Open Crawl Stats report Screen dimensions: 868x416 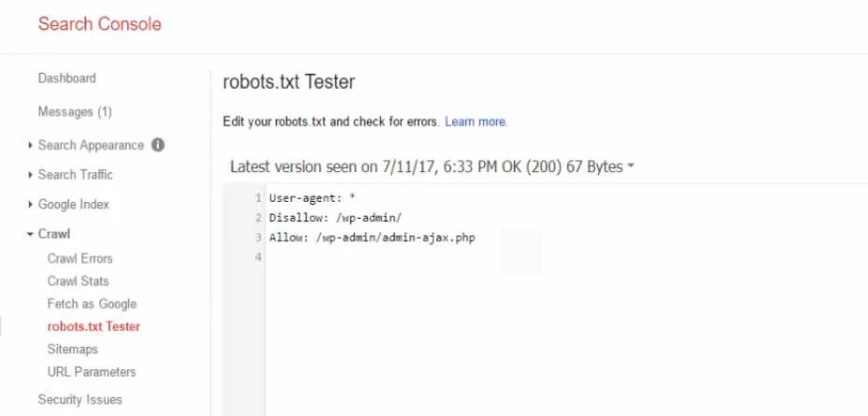tap(78, 281)
